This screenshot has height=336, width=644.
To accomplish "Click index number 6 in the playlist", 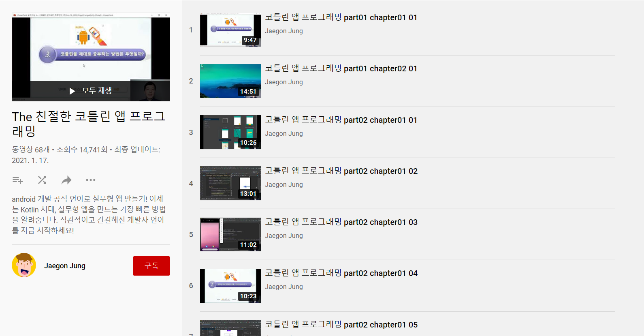I will point(191,286).
